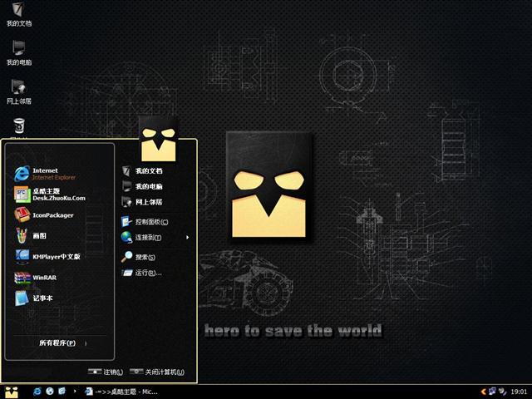Open Internet Explorer from the Start menu
The height and width of the screenshot is (399, 532).
click(x=45, y=174)
